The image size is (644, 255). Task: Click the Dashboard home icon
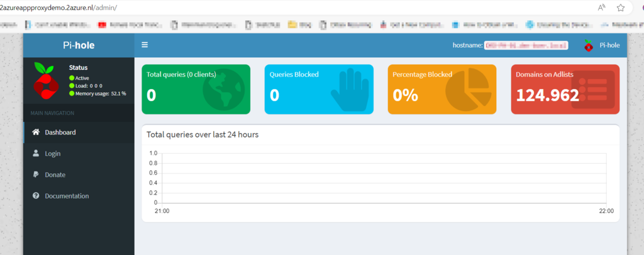pos(36,132)
